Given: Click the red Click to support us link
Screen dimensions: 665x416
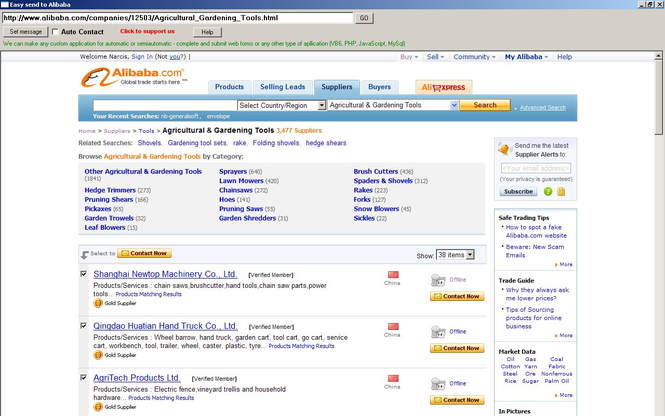Looking at the screenshot, I should point(147,31).
